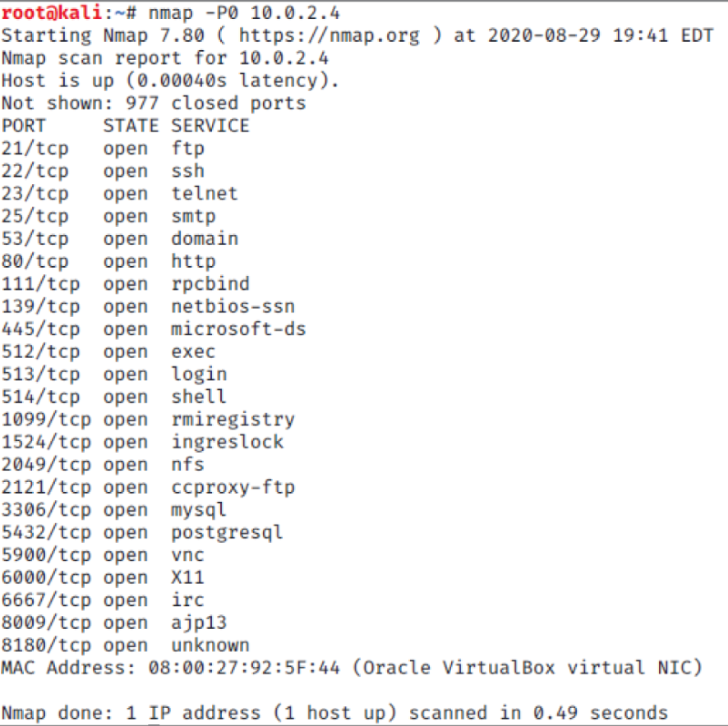The width and height of the screenshot is (728, 726).
Task: Click the nmap -P0 10.0.2.4 command
Action: tap(244, 13)
